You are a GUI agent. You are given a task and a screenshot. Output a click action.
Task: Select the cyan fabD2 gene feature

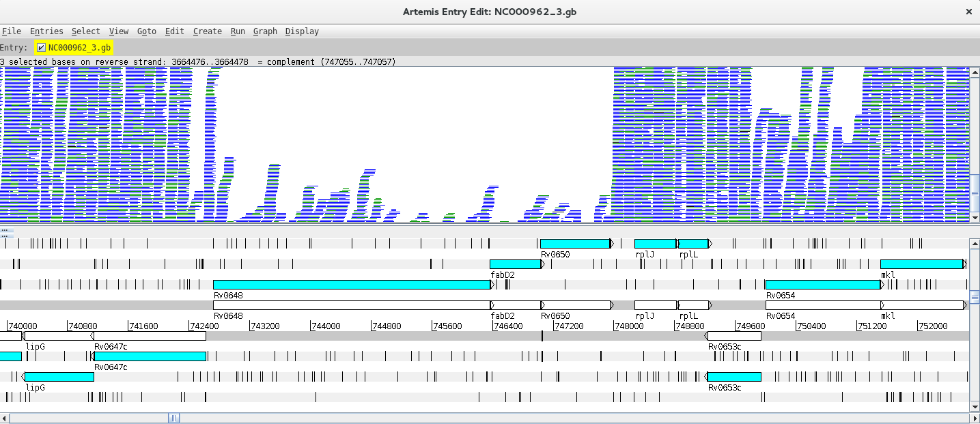(515, 264)
